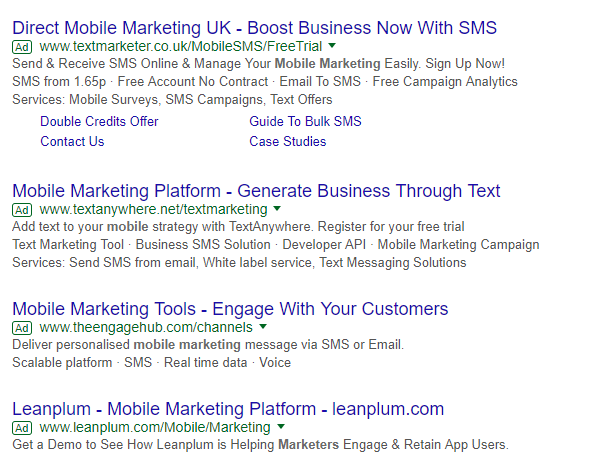601x467 pixels.
Task: Open Mobile Marketing Tools ad headline
Action: click(230, 309)
